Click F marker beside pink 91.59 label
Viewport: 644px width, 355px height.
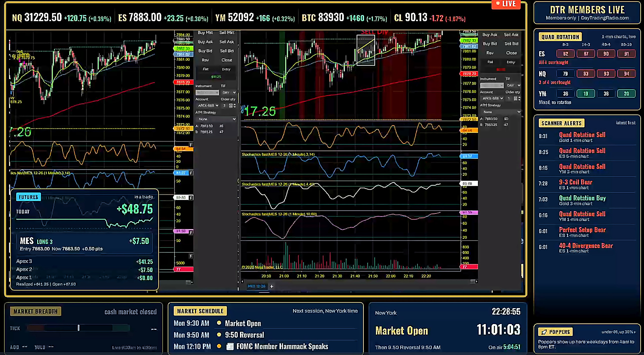point(191,233)
